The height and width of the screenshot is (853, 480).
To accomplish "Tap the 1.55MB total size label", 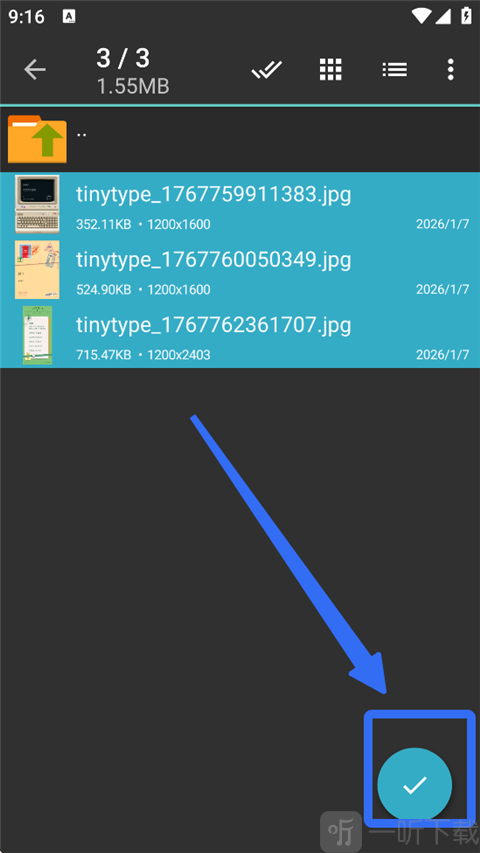I will 133,86.
